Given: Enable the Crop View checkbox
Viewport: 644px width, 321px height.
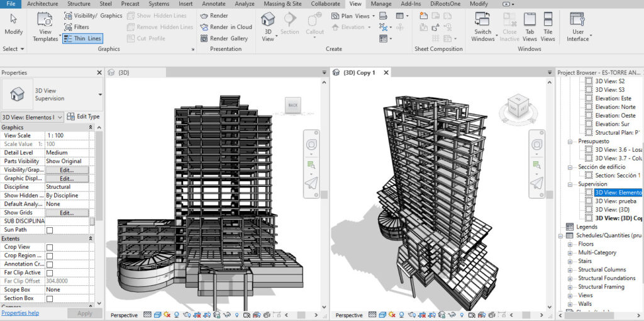Looking at the screenshot, I should click(50, 247).
